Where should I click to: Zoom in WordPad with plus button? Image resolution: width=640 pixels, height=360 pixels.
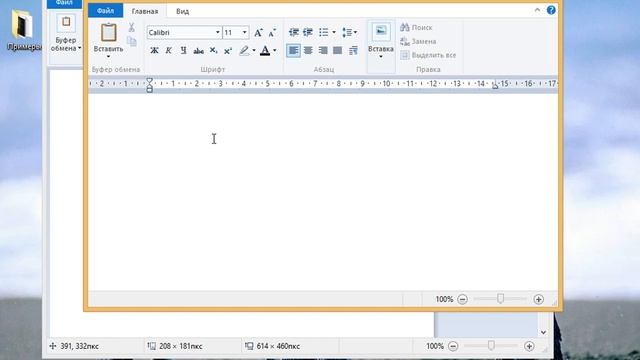pos(538,299)
